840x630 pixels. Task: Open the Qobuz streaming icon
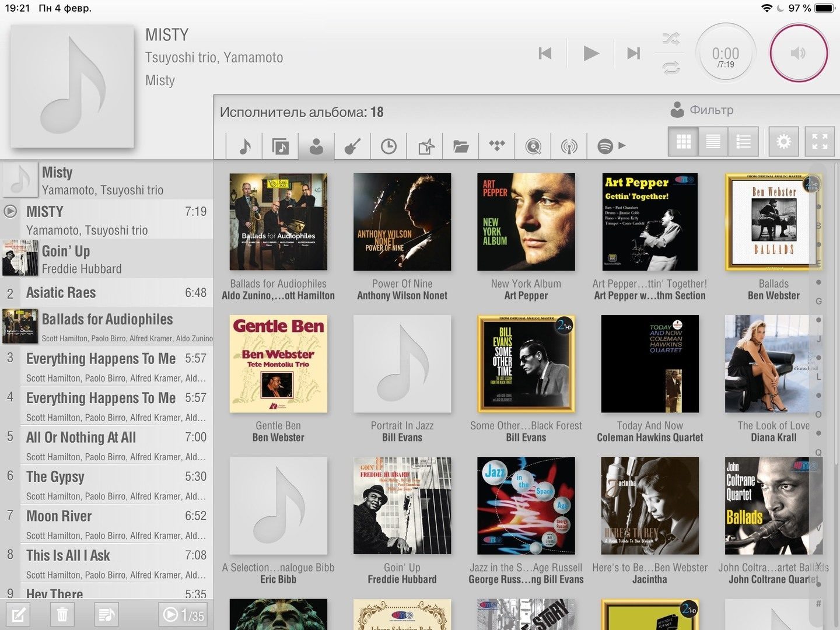pos(533,146)
